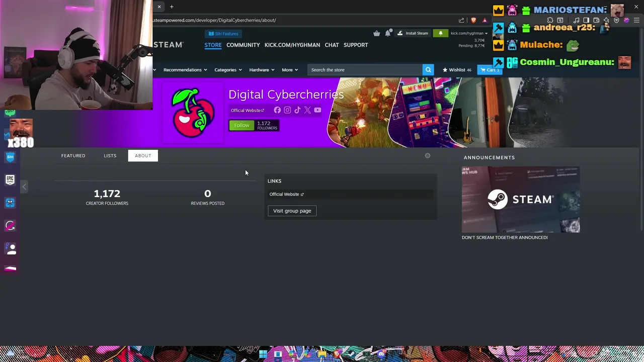Follow Digital Cybercherries with the green button
The image size is (644, 362).
tap(242, 125)
